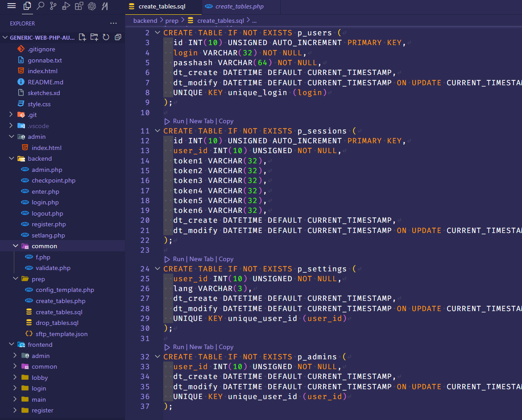Open checkpoint.php file
The image size is (522, 420).
click(53, 180)
